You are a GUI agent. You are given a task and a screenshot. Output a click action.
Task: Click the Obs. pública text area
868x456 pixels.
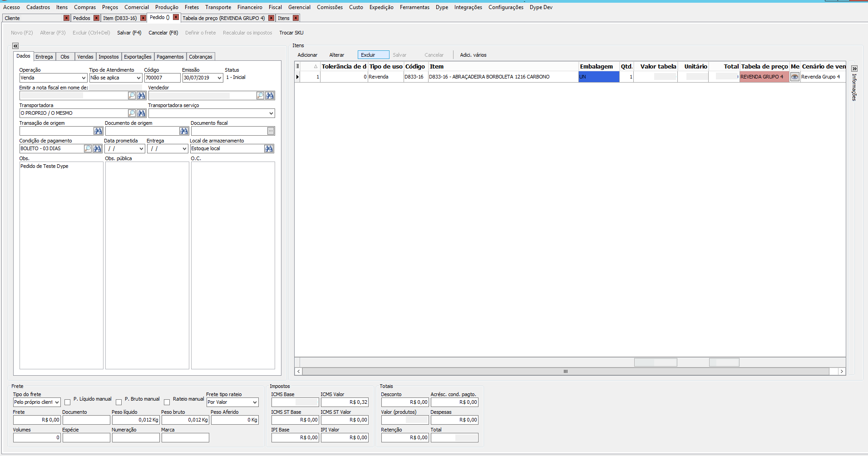(147, 265)
